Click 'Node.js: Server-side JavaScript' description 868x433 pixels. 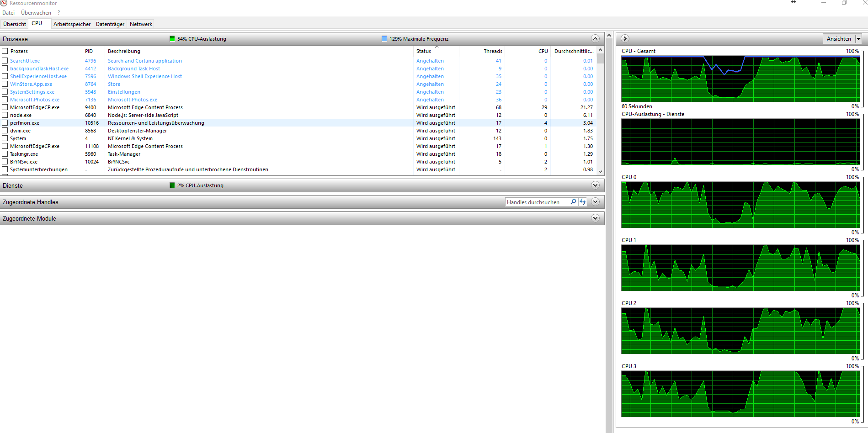143,115
